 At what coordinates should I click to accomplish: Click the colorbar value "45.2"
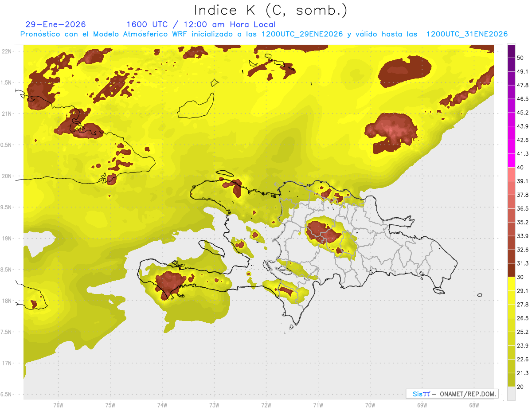click(x=523, y=113)
